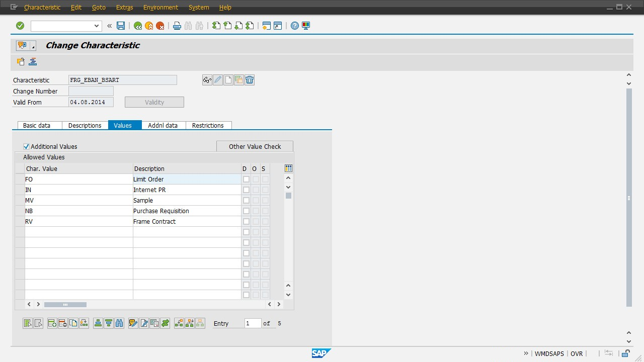Open the Environment menu
Image resolution: width=644 pixels, height=362 pixels.
coord(160,7)
